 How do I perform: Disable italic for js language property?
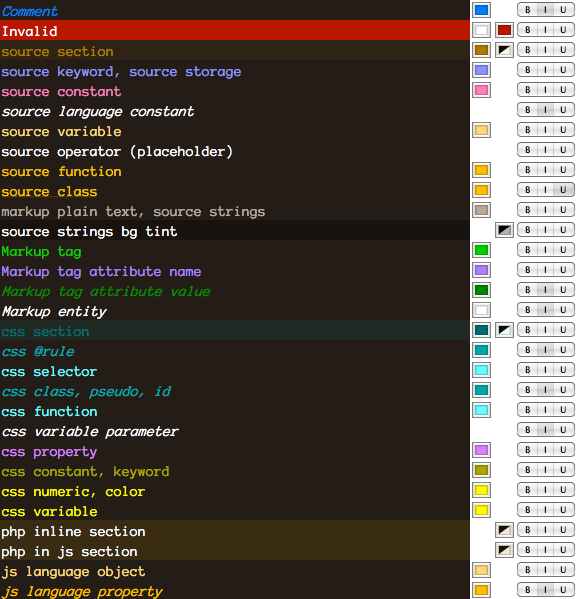[546, 589]
